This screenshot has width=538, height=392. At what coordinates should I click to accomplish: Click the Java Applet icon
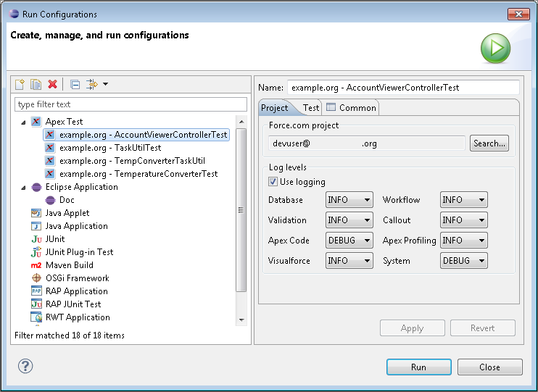(x=36, y=213)
